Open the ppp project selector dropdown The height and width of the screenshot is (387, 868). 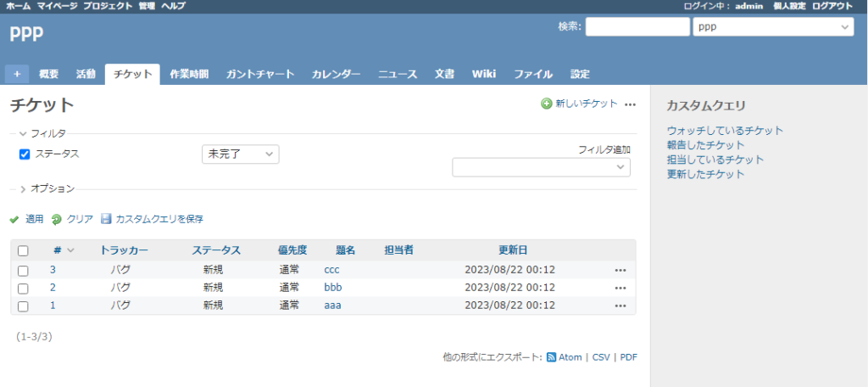pos(772,27)
